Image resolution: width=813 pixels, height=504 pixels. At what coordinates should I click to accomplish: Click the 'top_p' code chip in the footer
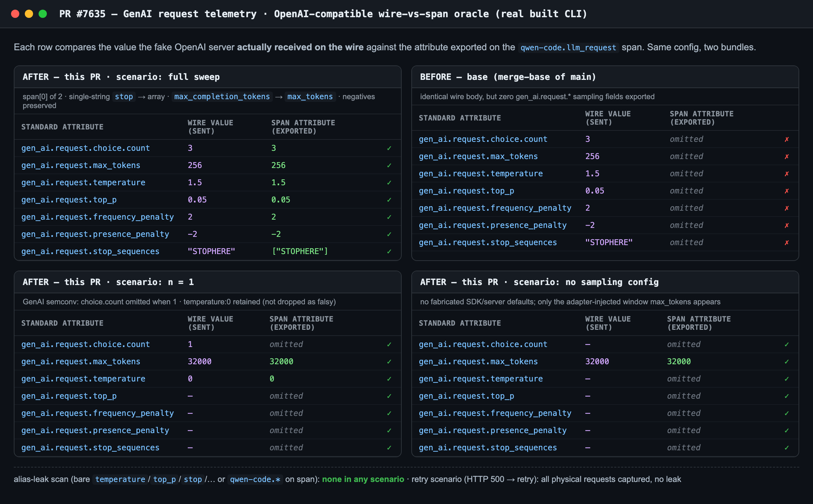[x=164, y=480]
